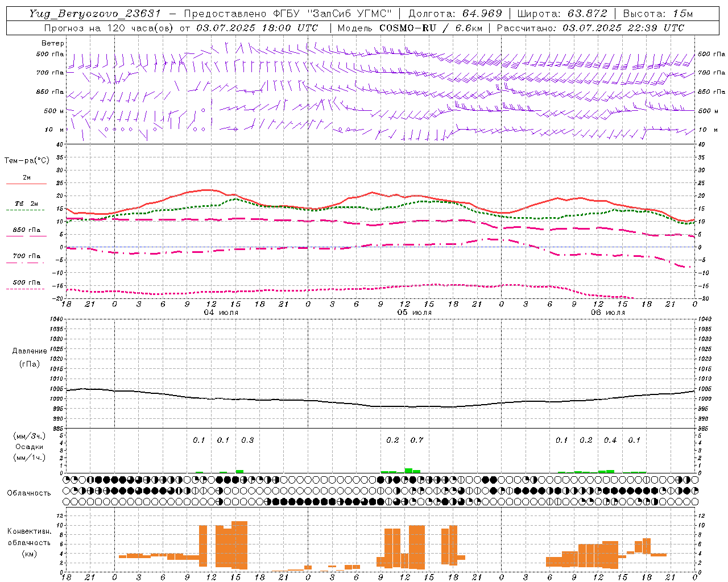The width and height of the screenshot is (728, 582).
Task: Click the Рассчитано: 03.07.2025 22:39 UTC timestamp
Action: pyautogui.click(x=590, y=28)
